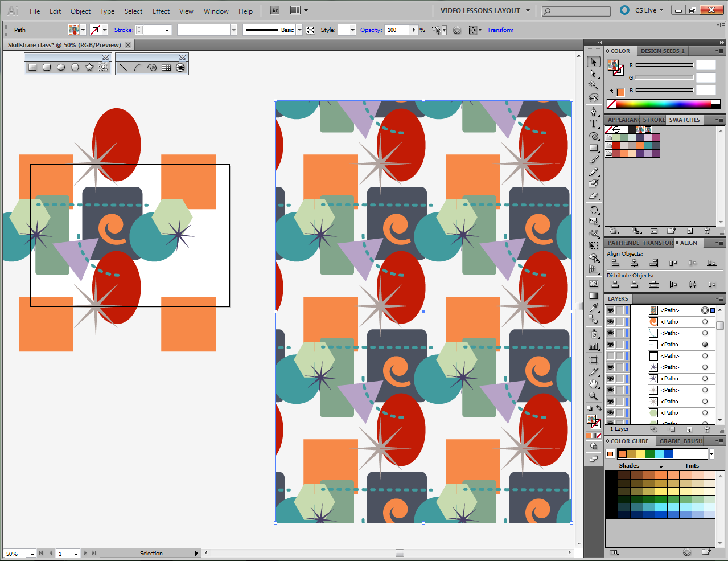
Task: Pick the Polygon tool in floating panel
Action: click(75, 67)
